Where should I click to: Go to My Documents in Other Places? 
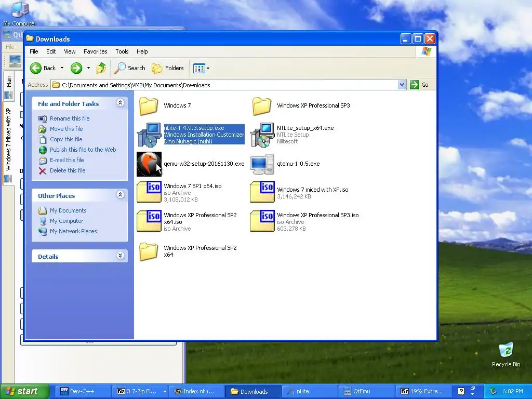tap(68, 211)
